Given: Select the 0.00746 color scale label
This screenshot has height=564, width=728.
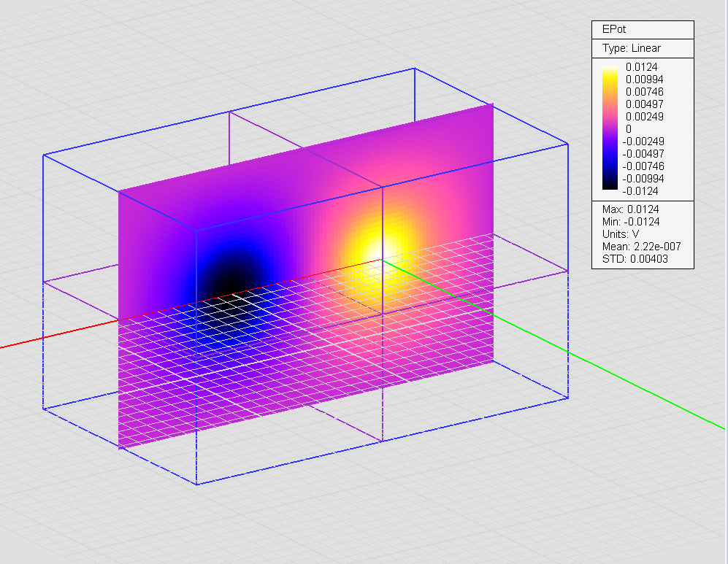Looking at the screenshot, I should [x=644, y=92].
